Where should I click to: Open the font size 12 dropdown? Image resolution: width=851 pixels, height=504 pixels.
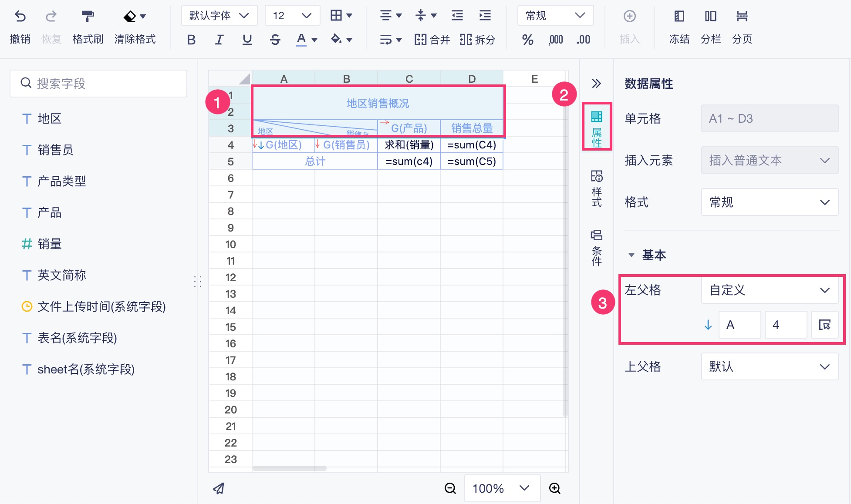[x=292, y=16]
